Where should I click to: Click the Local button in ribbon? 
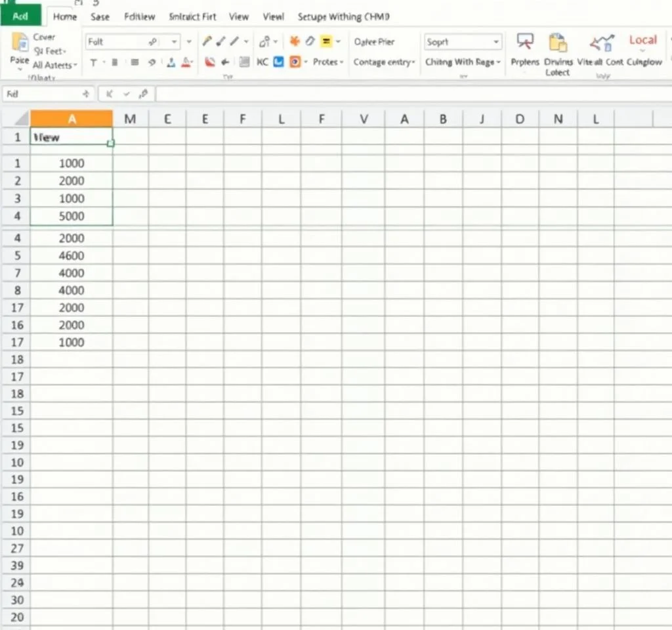(642, 41)
